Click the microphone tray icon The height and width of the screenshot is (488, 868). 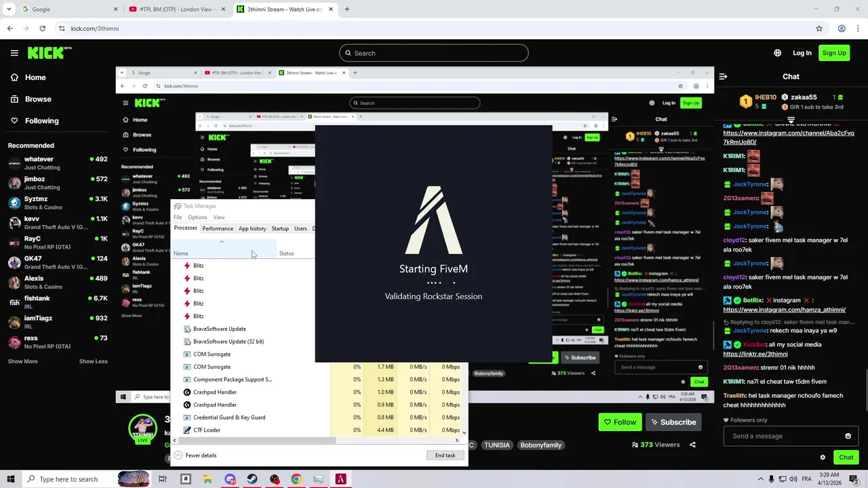[772, 479]
